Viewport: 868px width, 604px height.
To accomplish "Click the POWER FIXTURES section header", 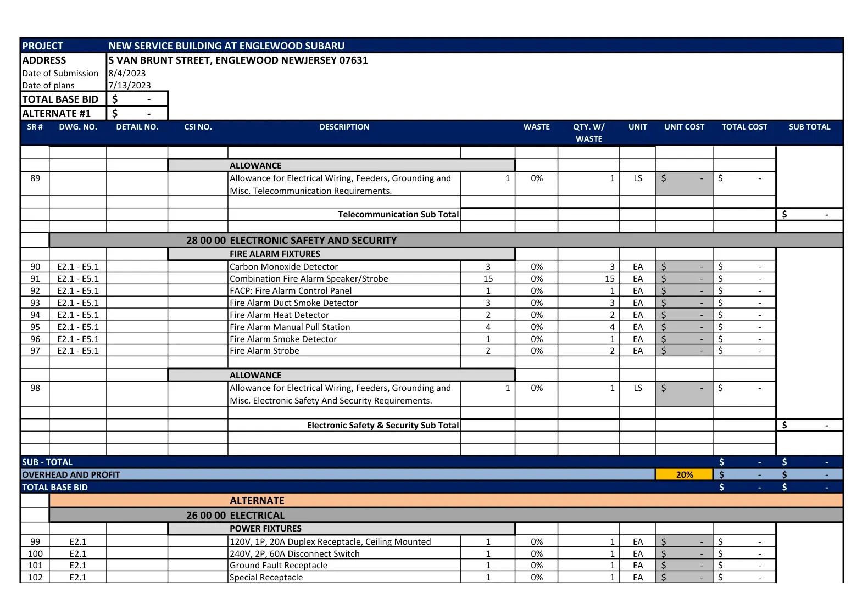I will point(341,528).
